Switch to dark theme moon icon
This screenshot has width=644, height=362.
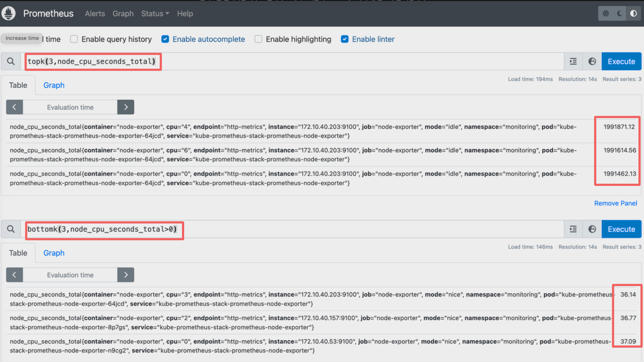point(620,13)
